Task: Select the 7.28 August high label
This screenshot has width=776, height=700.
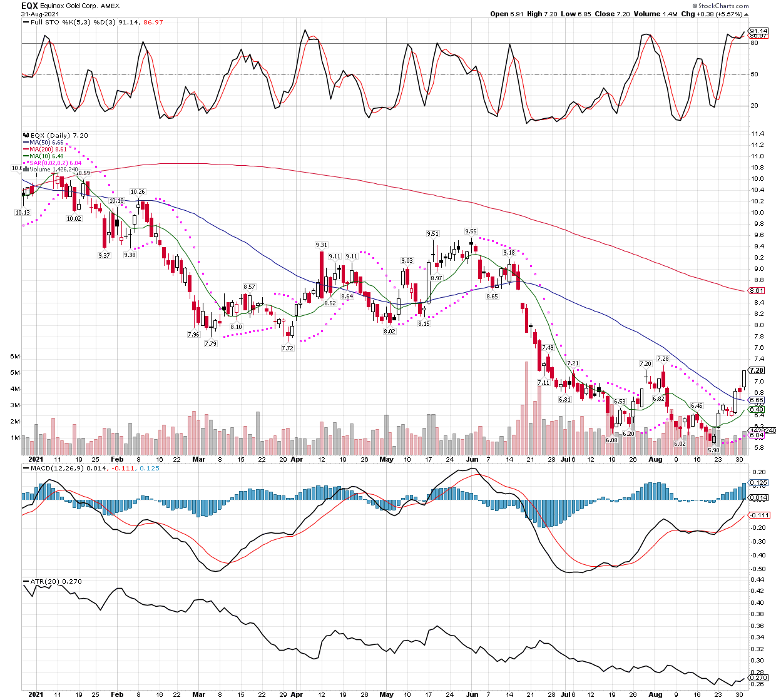Action: click(x=663, y=359)
